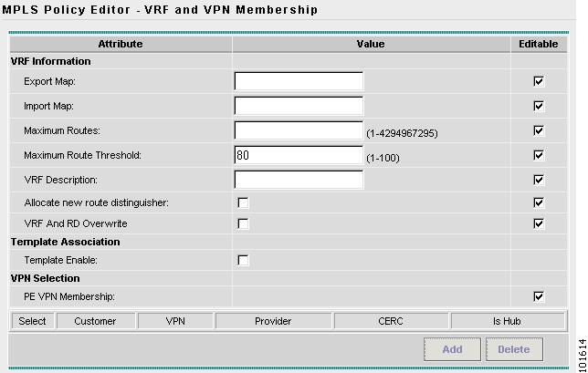Screen dimensions: 588x373
Task: Click the Is Hub column header
Action: coord(507,321)
